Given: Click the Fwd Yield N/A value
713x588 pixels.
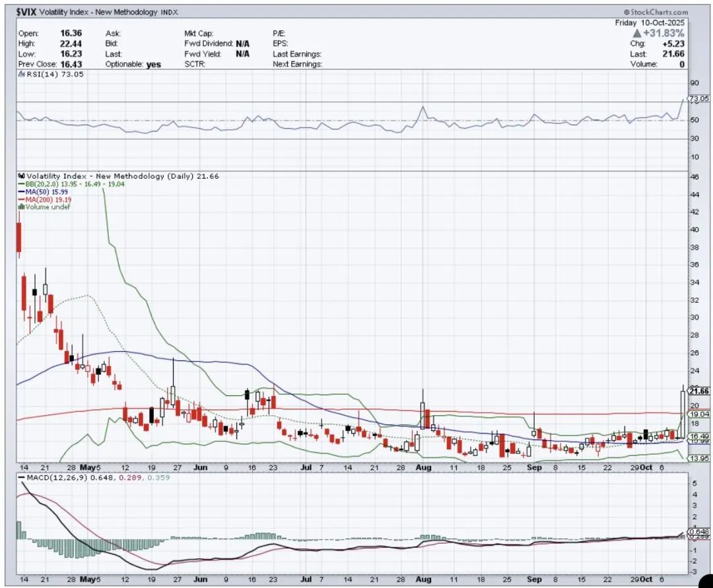Looking at the screenshot, I should tap(243, 53).
